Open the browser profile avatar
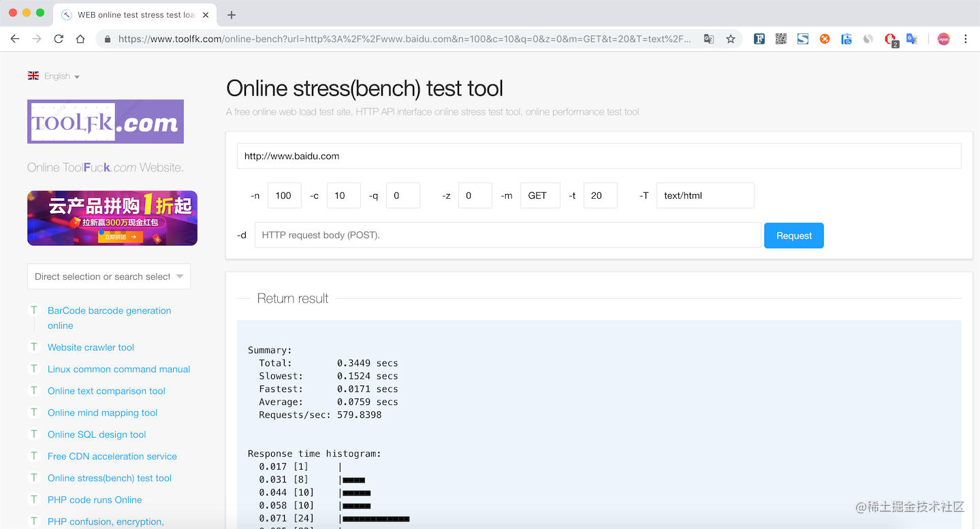This screenshot has width=980, height=529. tap(943, 39)
